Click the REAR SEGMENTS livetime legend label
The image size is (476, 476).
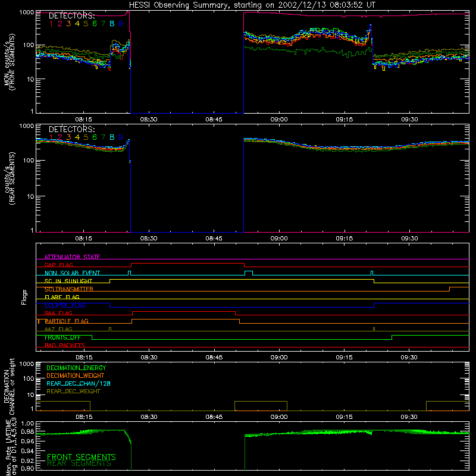click(79, 464)
